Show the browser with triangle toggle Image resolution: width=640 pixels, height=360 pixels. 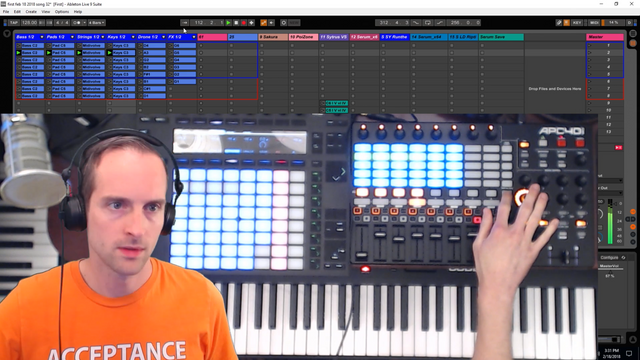7,34
